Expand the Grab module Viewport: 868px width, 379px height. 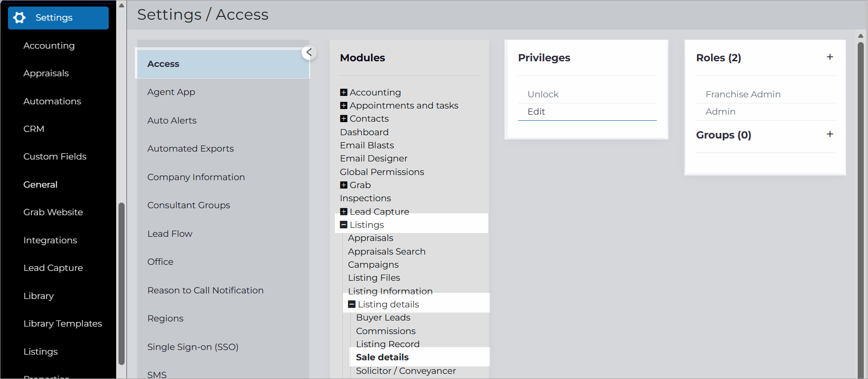coord(344,185)
